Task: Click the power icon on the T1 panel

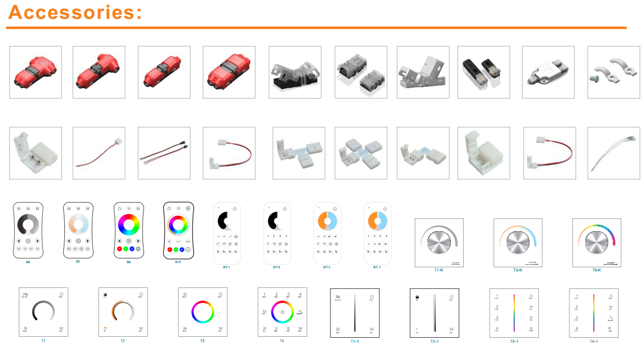Action: click(61, 294)
